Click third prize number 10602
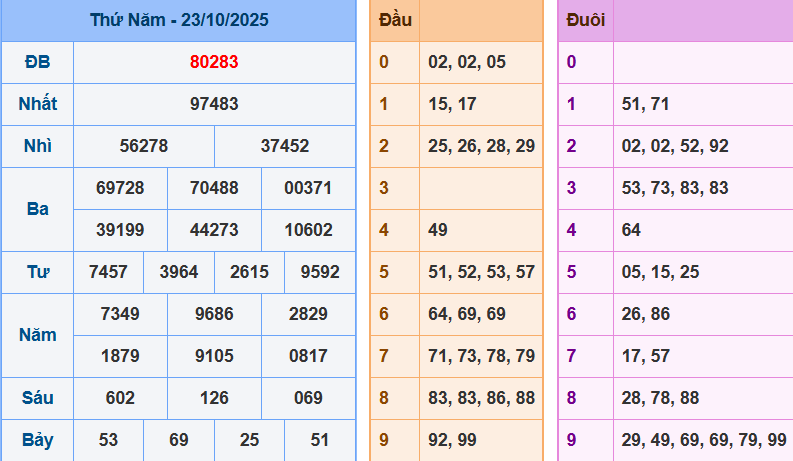 click(x=308, y=230)
